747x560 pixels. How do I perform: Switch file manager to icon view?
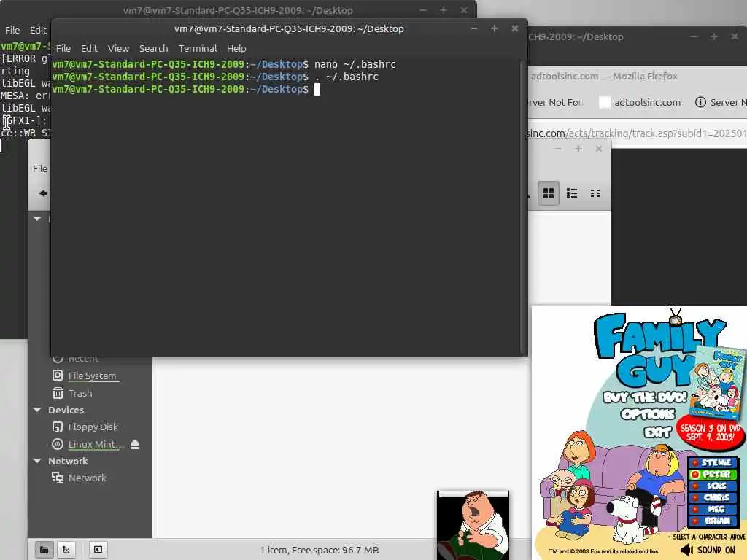point(549,192)
